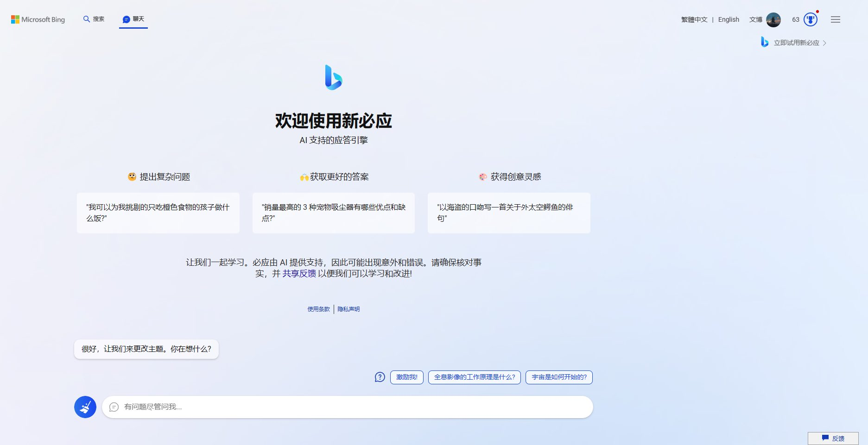Select the 聊天 tab
This screenshot has height=445, width=868.
point(133,19)
